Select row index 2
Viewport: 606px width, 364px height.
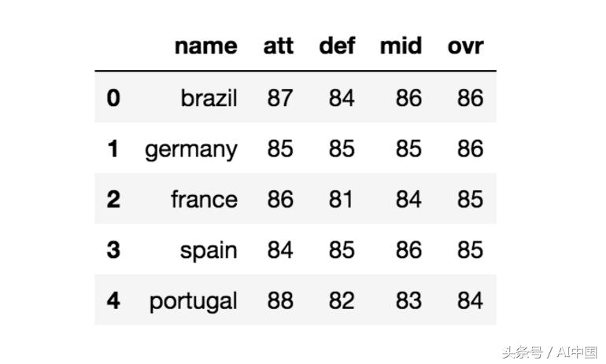coord(113,199)
